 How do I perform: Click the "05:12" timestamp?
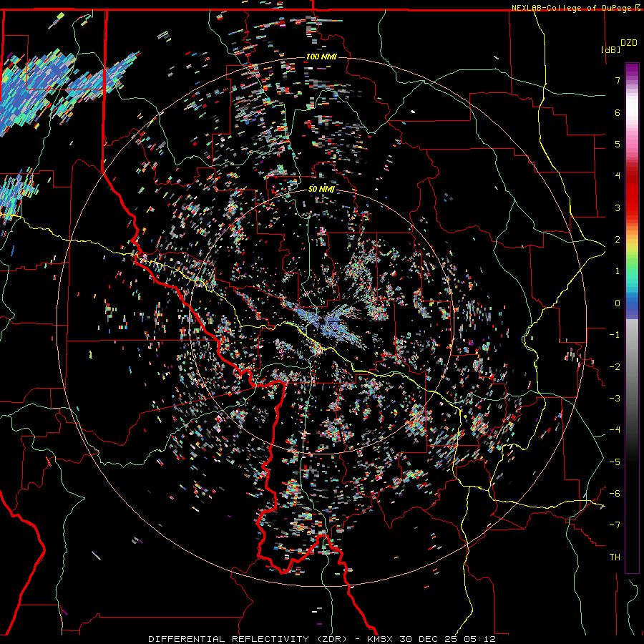point(479,639)
